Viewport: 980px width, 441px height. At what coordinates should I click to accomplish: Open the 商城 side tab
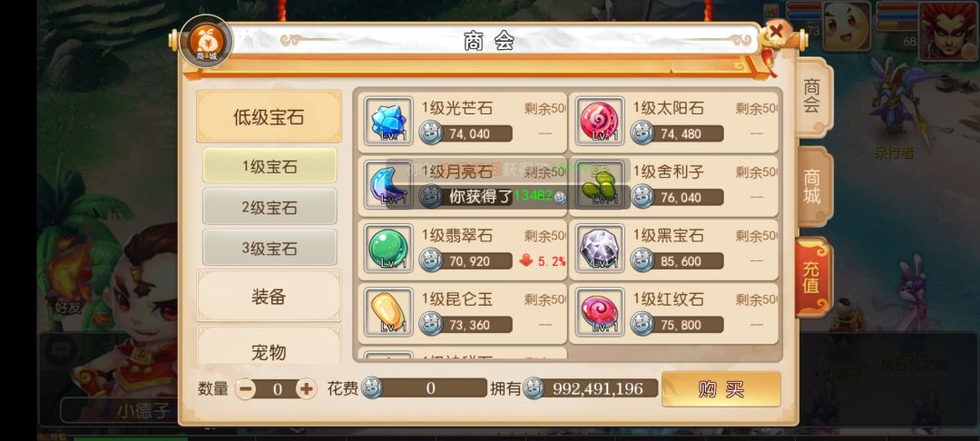pos(812,187)
